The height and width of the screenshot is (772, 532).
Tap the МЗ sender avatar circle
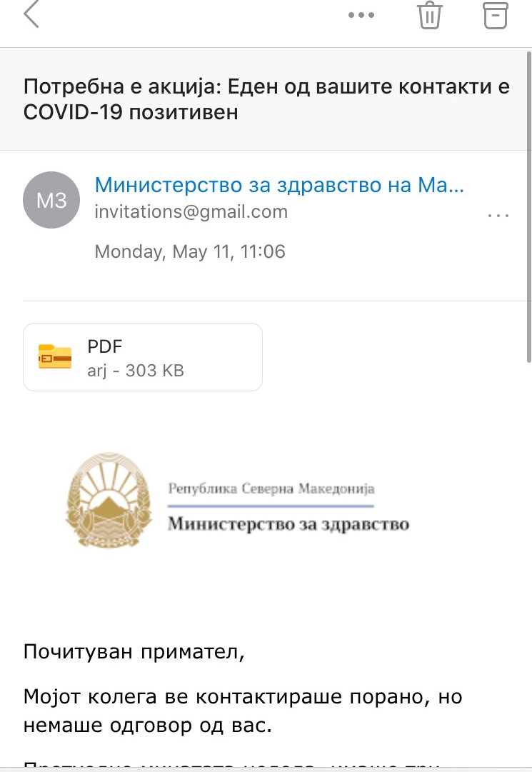51,200
